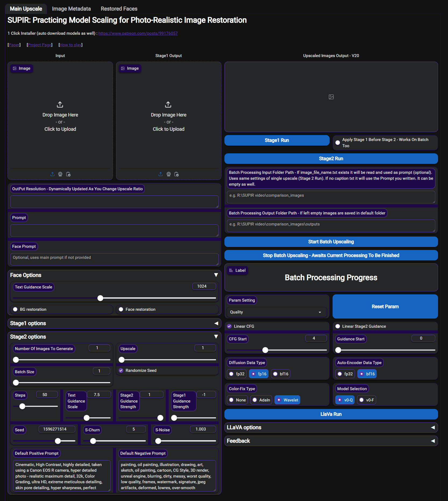The height and width of the screenshot is (501, 448).
Task: Switch to the Main Upscale tab
Action: tap(26, 9)
